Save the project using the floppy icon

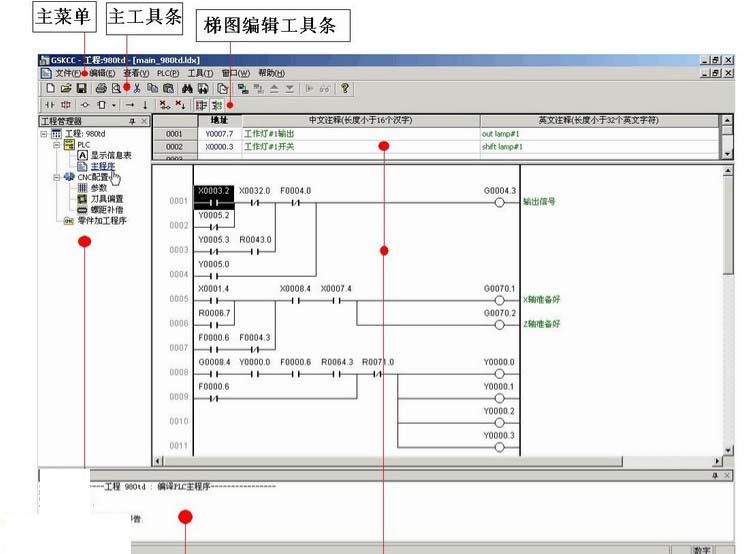point(82,88)
